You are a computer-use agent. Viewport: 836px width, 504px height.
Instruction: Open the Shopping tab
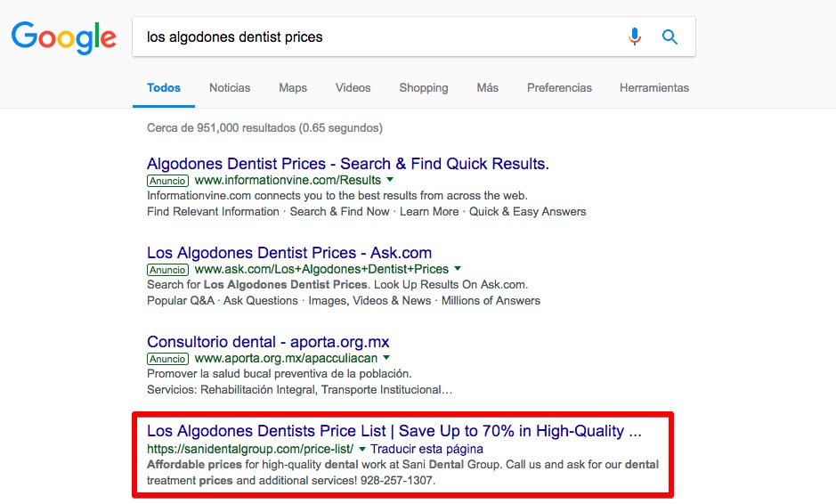[424, 88]
